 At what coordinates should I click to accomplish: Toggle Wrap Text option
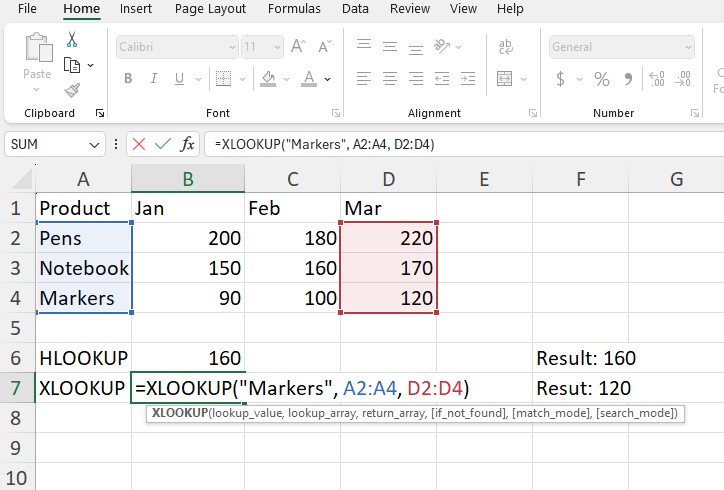tap(506, 47)
